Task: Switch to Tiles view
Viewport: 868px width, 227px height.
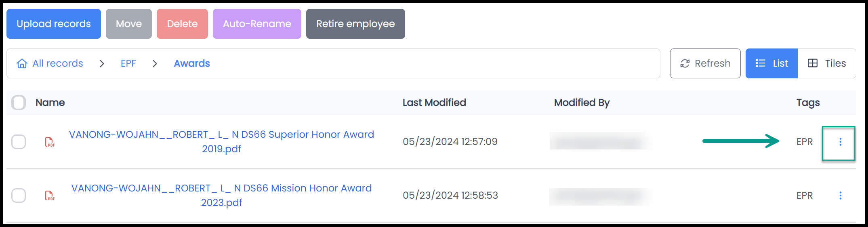Action: [827, 63]
